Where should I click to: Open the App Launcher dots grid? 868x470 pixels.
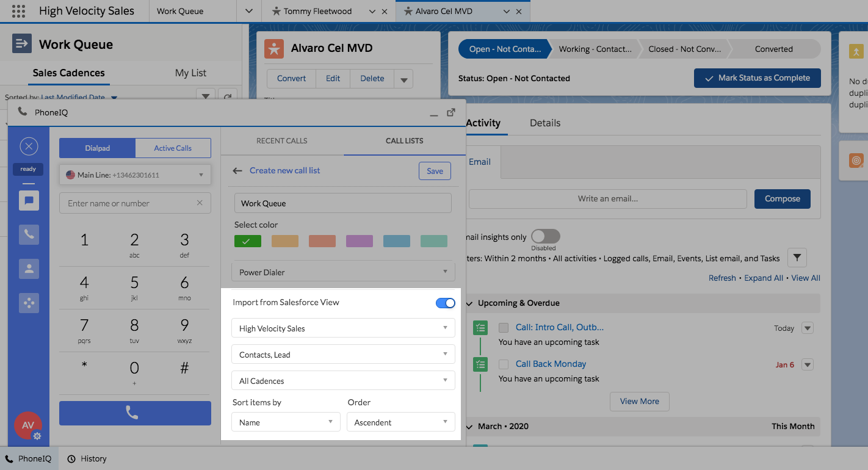point(18,11)
